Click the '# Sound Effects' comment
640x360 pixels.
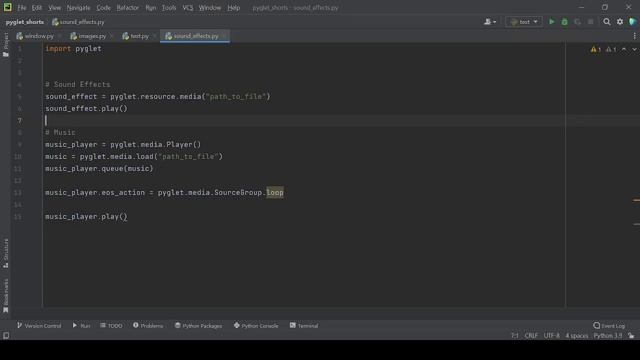pyautogui.click(x=78, y=84)
